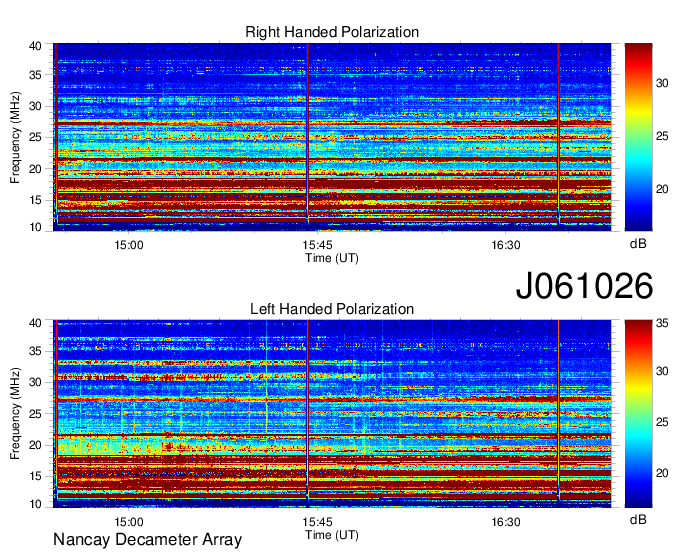680x552 pixels.
Task: Click the 20 frequency tick on the left-handed plot
Action: [x=35, y=445]
